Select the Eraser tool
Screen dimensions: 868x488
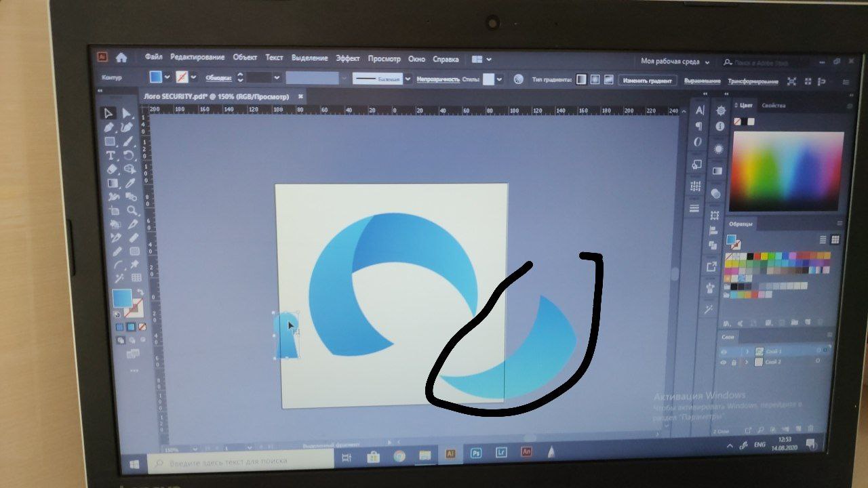(x=112, y=169)
